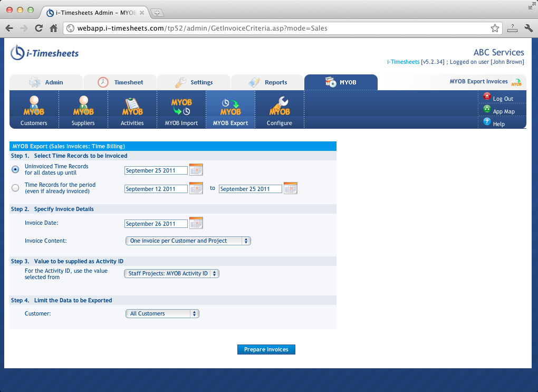Click the App Map link

point(504,111)
